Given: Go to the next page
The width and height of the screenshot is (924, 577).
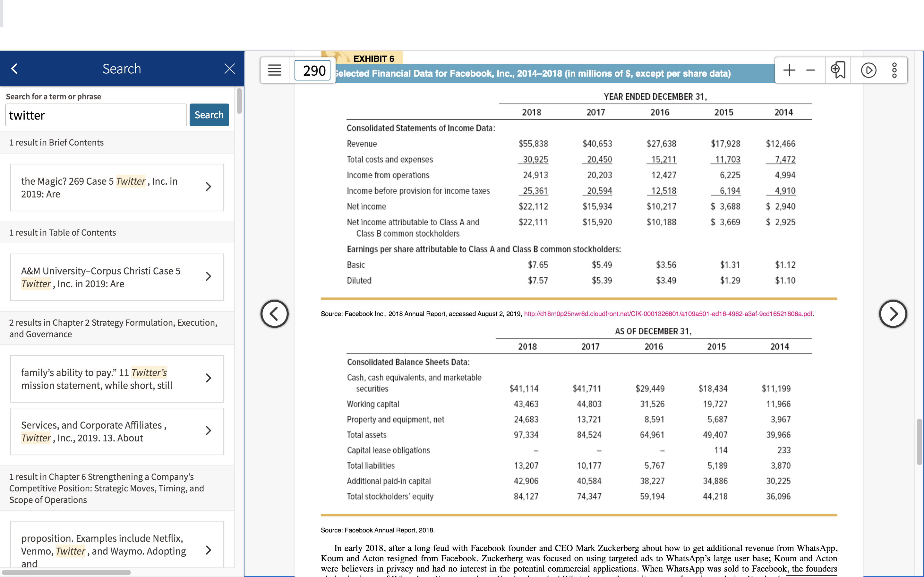Looking at the screenshot, I should pyautogui.click(x=893, y=314).
